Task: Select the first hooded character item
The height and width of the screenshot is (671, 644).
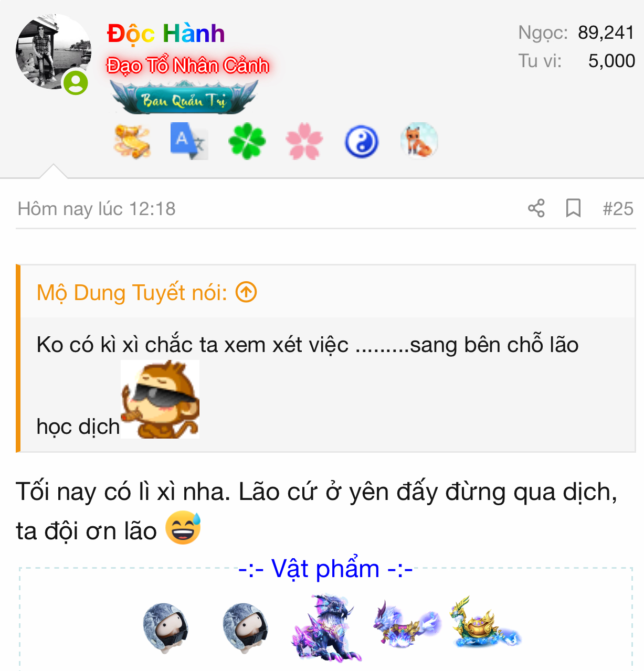Action: tap(165, 627)
